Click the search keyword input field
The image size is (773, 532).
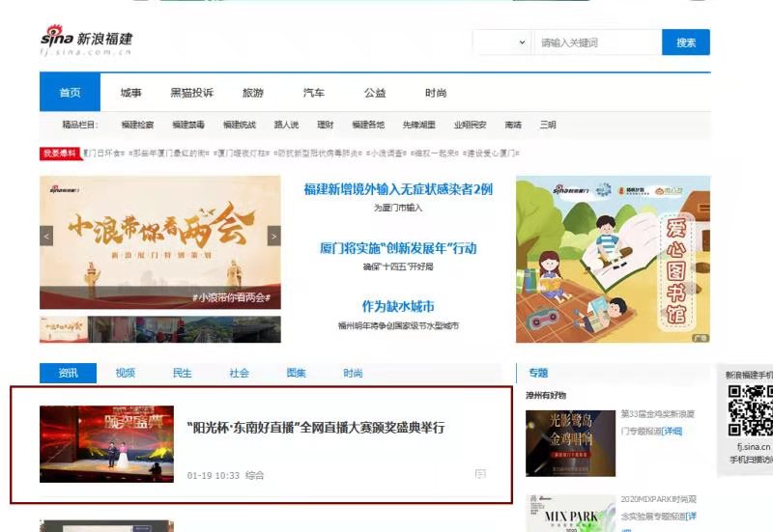pyautogui.click(x=597, y=42)
